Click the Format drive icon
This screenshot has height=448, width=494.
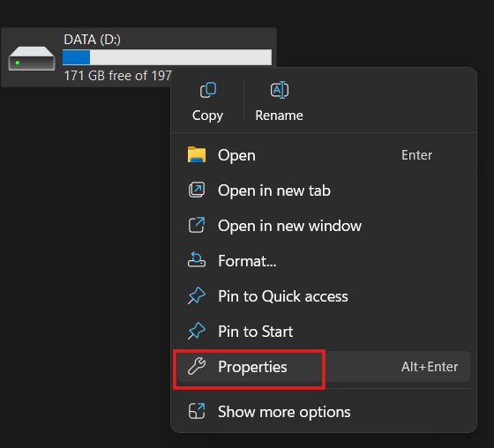tap(197, 260)
